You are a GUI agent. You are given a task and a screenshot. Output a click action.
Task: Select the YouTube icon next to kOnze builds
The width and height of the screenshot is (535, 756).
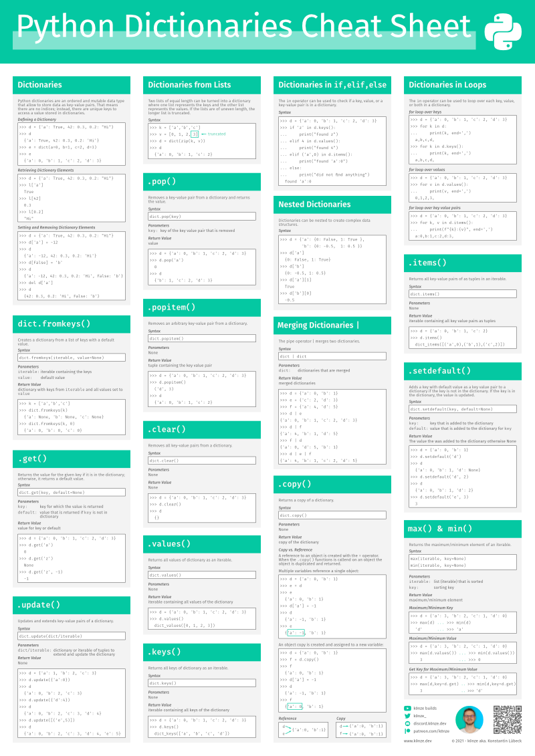[x=407, y=709]
